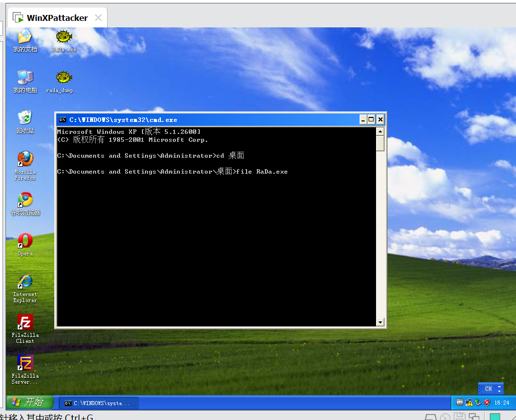Click the '版权所有 1985-2001 Microsoft Corp.' line
The height and width of the screenshot is (420, 516).
click(x=132, y=140)
